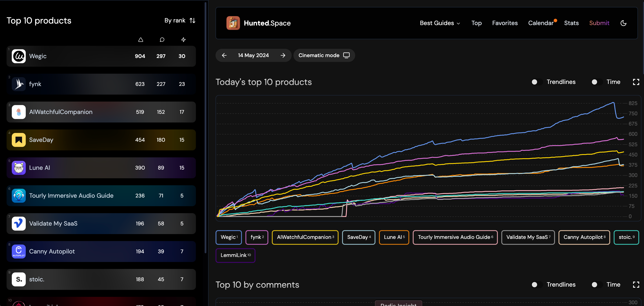Click the Submit link
The height and width of the screenshot is (306, 644).
tap(599, 23)
